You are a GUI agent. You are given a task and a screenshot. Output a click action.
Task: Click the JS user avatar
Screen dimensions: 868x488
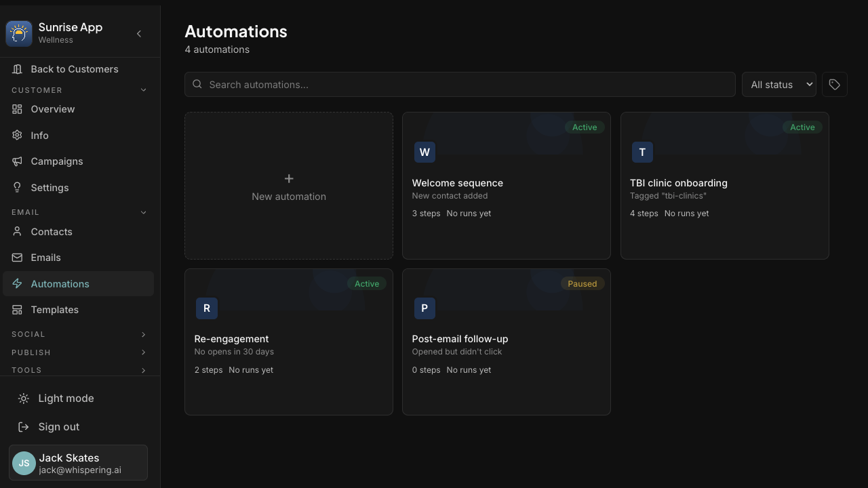(24, 463)
